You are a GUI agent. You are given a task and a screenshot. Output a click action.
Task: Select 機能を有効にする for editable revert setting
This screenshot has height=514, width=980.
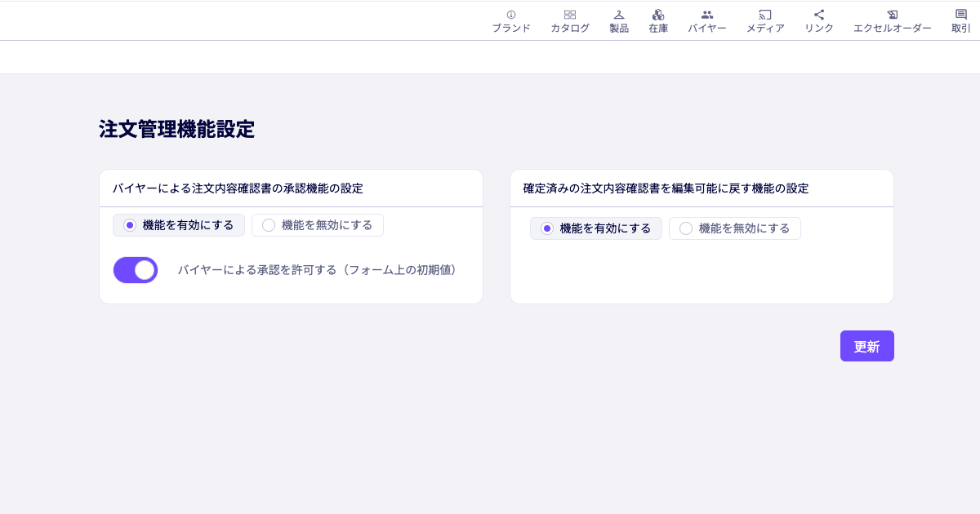596,228
